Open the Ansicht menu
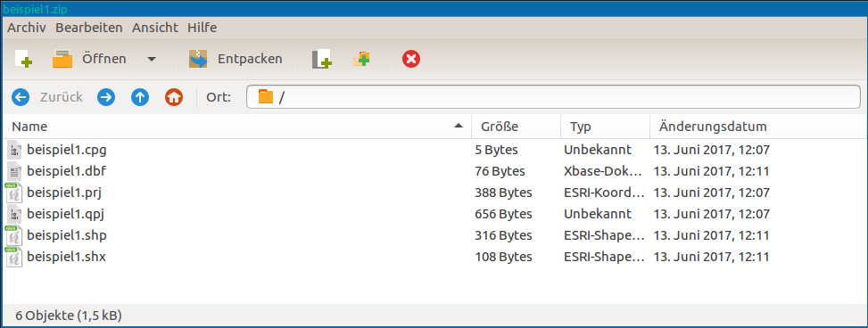This screenshot has height=328, width=868. (x=155, y=28)
